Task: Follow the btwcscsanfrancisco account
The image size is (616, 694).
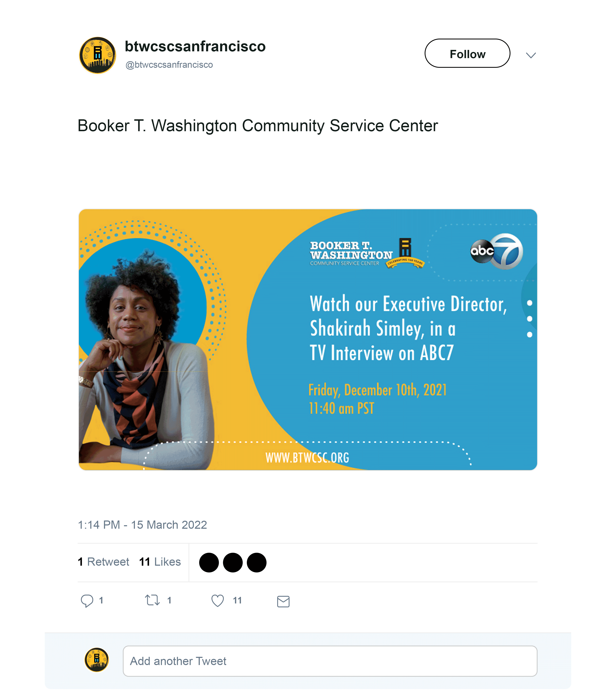Action: [467, 53]
